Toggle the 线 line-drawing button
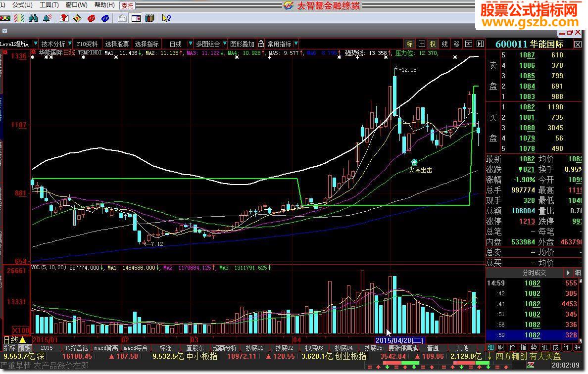The height and width of the screenshot is (374, 588). [445, 44]
